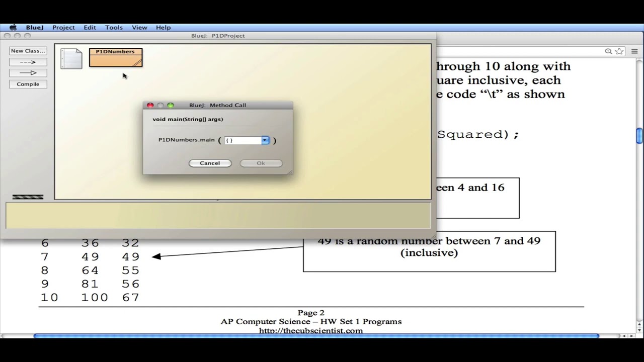The width and height of the screenshot is (644, 362).
Task: Open the Project menu
Action: click(63, 28)
